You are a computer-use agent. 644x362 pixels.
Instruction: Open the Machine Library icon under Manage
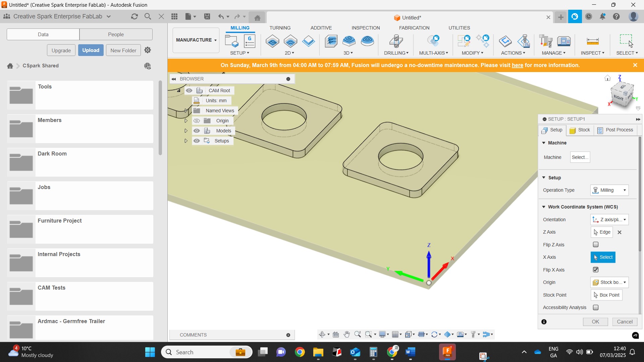coord(564,41)
